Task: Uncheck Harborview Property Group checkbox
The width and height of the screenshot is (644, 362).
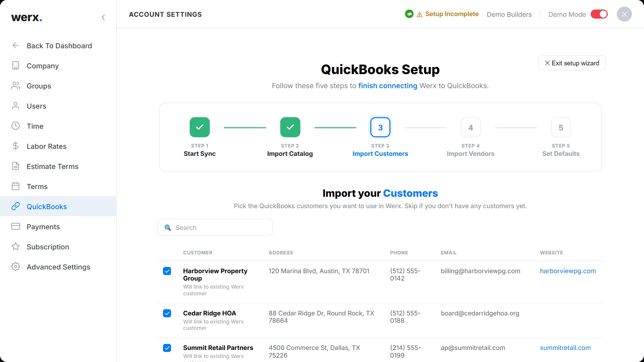Action: [167, 271]
